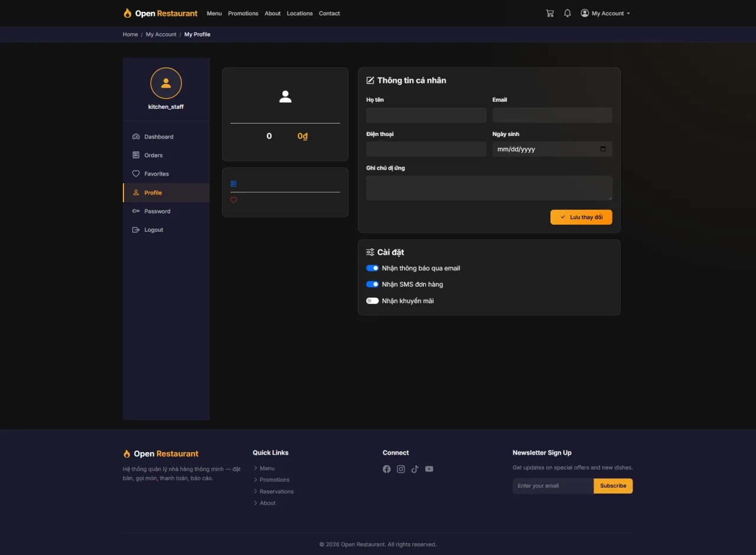This screenshot has height=555, width=756.
Task: Open the Locations nav item
Action: click(300, 13)
